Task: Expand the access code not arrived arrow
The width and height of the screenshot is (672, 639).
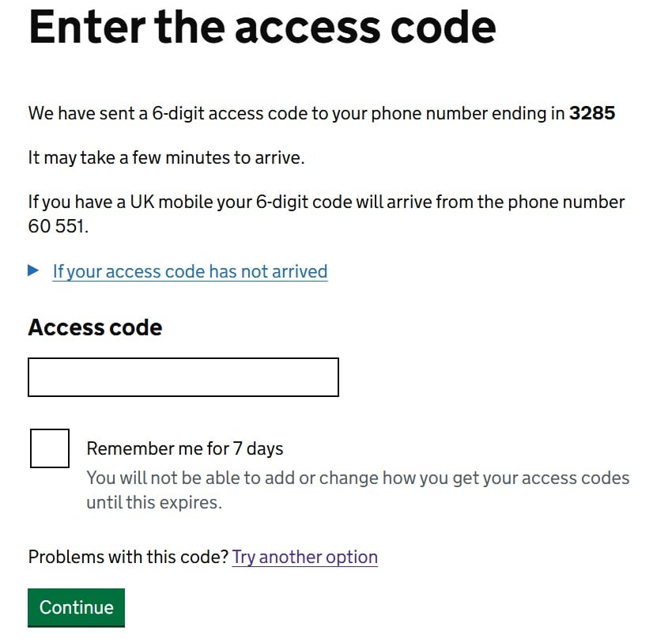Action: click(x=33, y=270)
